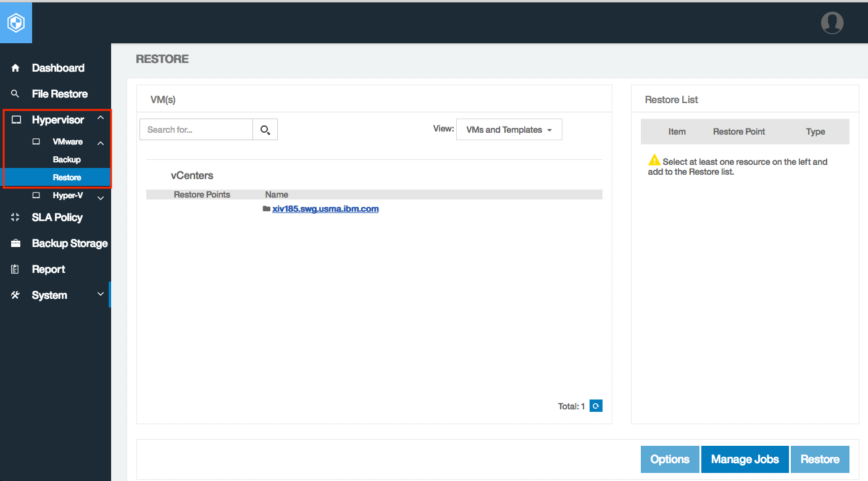This screenshot has width=868, height=481.
Task: Click the Name column header
Action: pyautogui.click(x=277, y=194)
